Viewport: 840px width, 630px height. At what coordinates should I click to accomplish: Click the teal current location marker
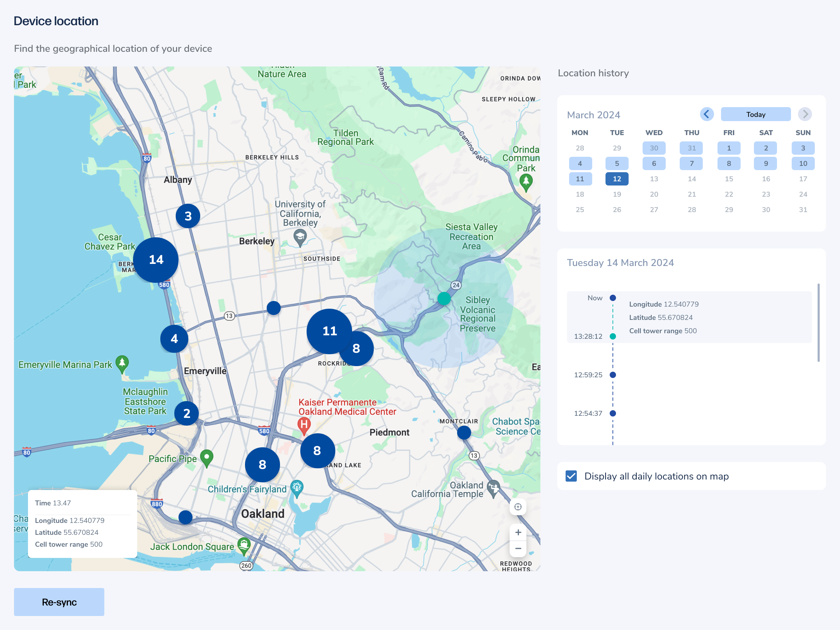click(x=444, y=299)
